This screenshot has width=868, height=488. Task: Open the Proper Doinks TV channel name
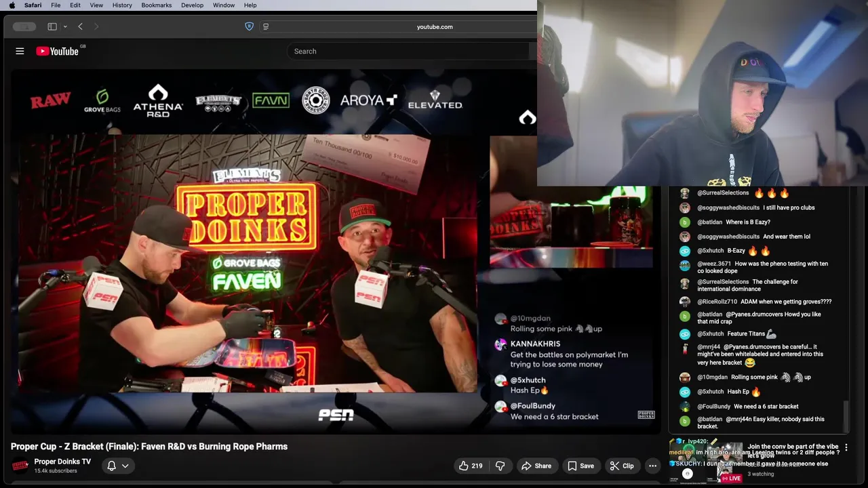coord(62,462)
